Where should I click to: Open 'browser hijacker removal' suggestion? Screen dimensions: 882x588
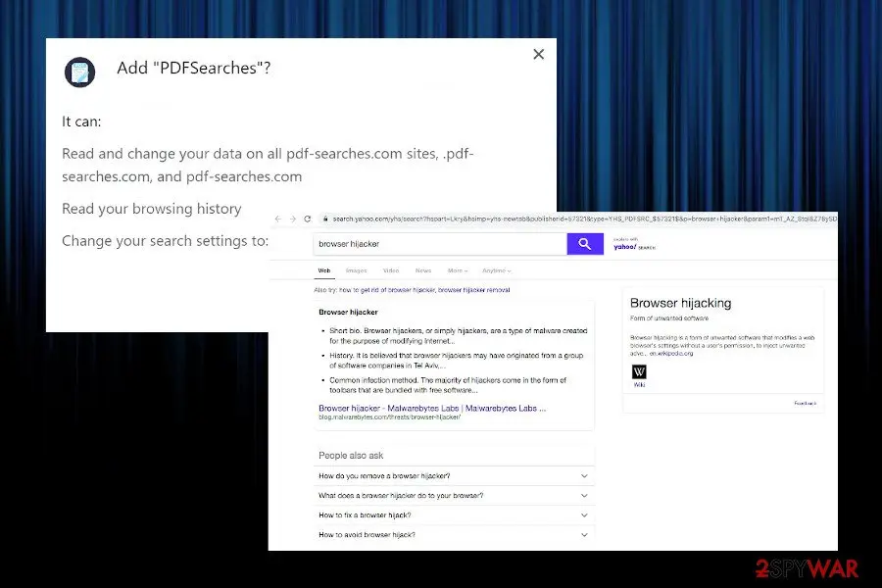coord(473,290)
